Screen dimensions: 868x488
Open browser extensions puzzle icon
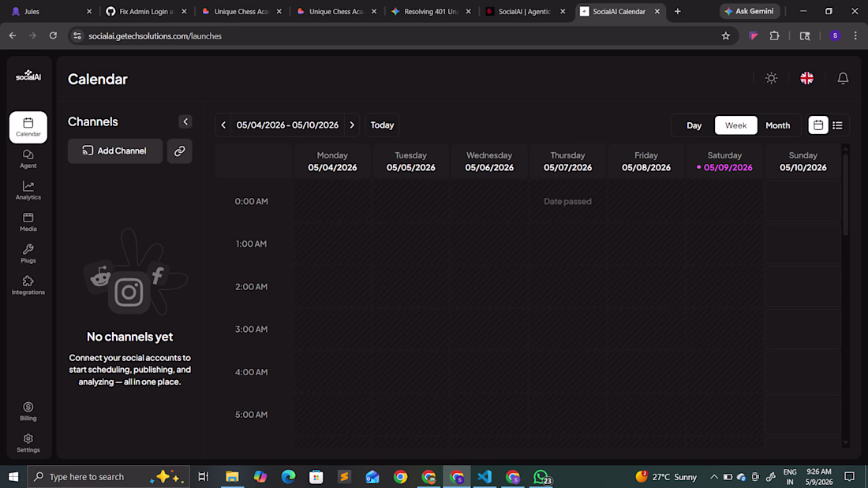[774, 36]
